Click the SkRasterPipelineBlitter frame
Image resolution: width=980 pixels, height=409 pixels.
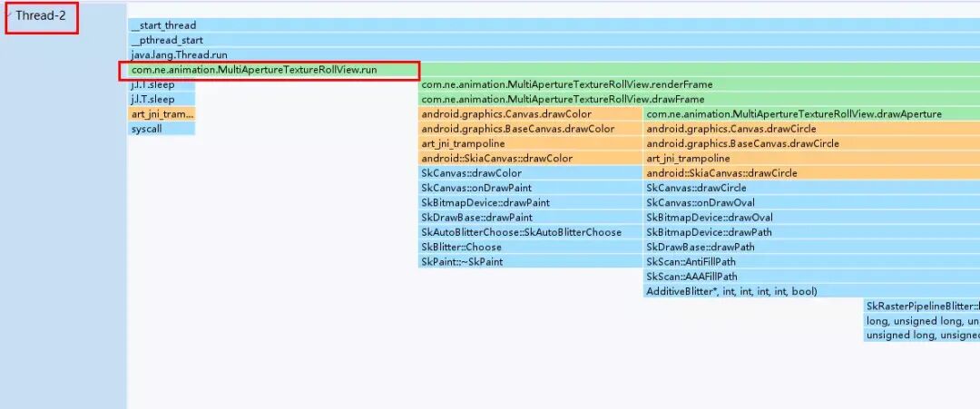922,306
